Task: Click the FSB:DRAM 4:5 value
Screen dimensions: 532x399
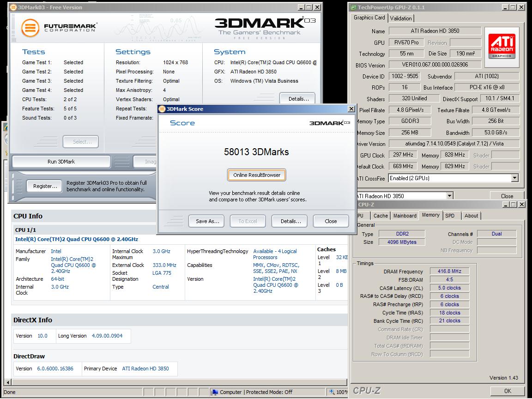Action: click(x=449, y=279)
